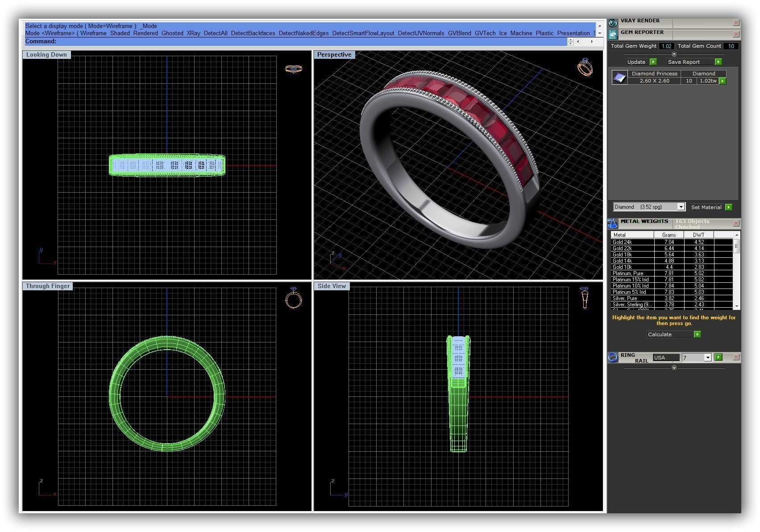Image resolution: width=760 pixels, height=532 pixels.
Task: Select GVBlend display mode option
Action: pyautogui.click(x=459, y=33)
